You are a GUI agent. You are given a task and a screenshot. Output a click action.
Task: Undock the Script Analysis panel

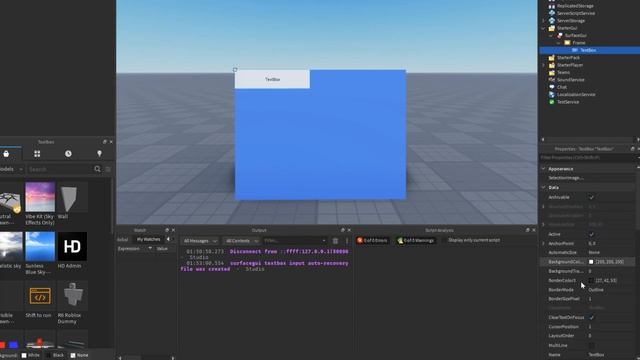[x=527, y=230]
